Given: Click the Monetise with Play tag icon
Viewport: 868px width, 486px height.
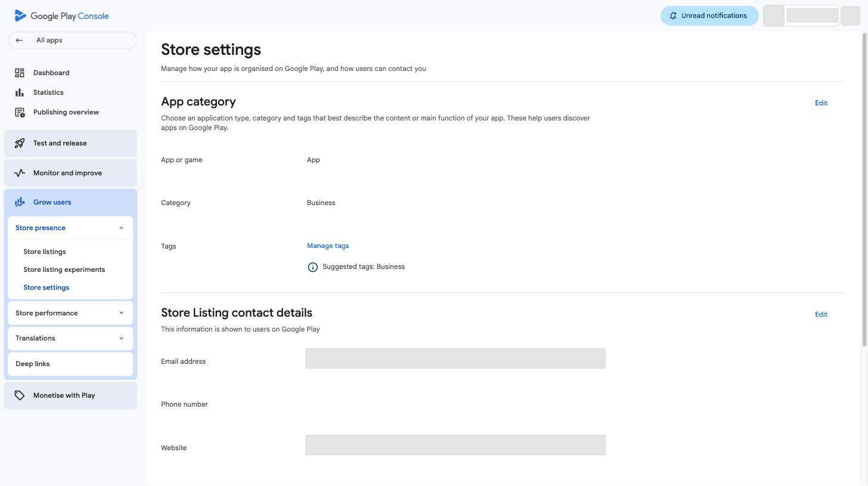Looking at the screenshot, I should 20,395.
